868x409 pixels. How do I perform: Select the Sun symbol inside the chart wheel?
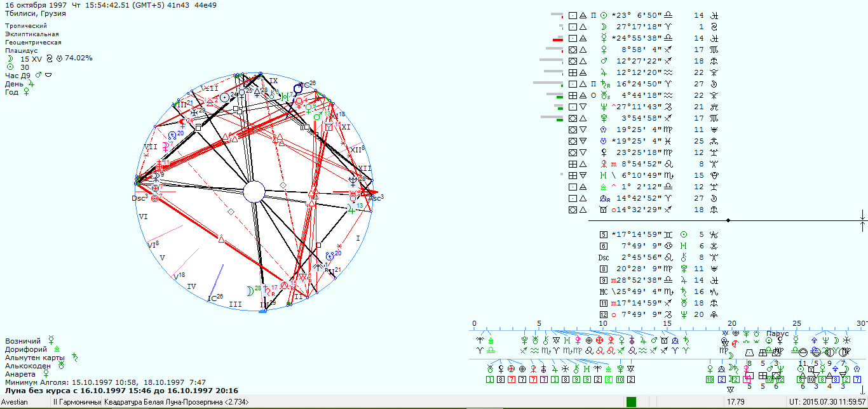[224, 97]
